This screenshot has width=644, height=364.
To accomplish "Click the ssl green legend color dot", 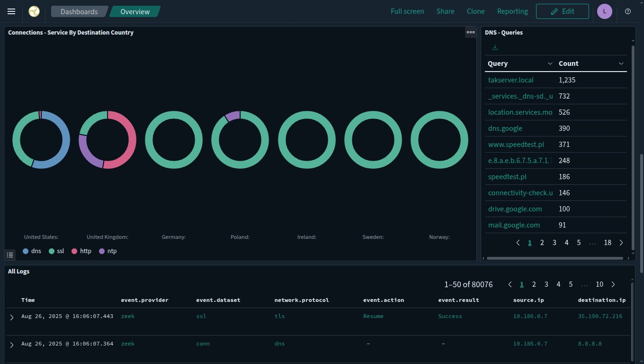I will pos(52,251).
